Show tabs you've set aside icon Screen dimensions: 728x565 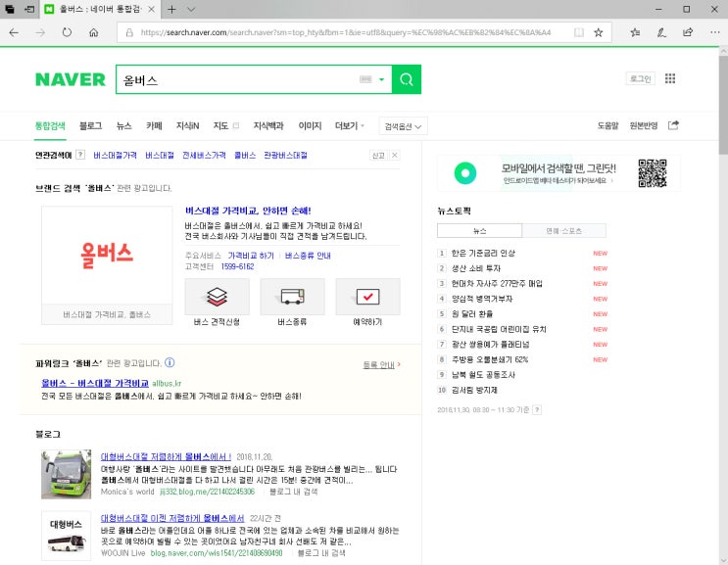9,9
